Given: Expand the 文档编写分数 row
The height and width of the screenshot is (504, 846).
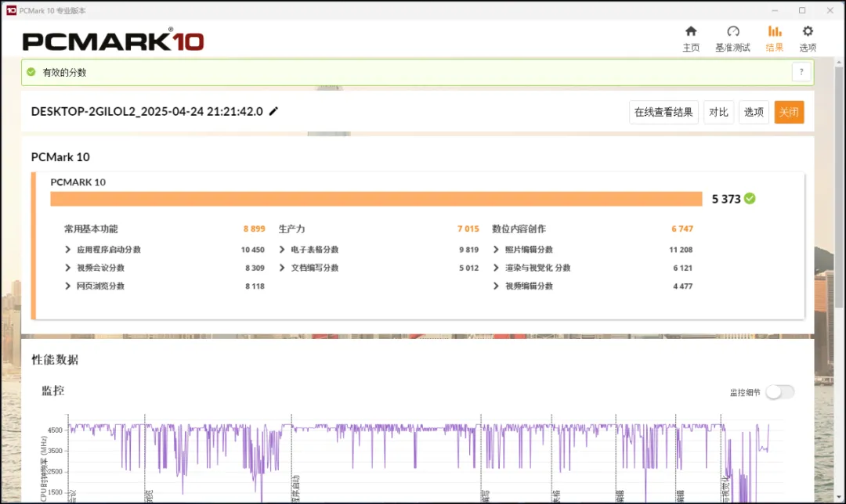Looking at the screenshot, I should (282, 268).
